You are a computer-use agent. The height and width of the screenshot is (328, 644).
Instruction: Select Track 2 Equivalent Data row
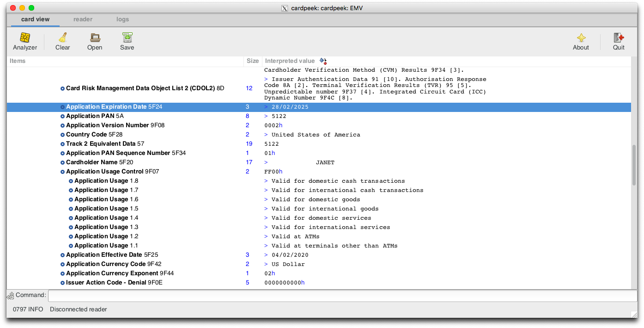[x=319, y=144]
